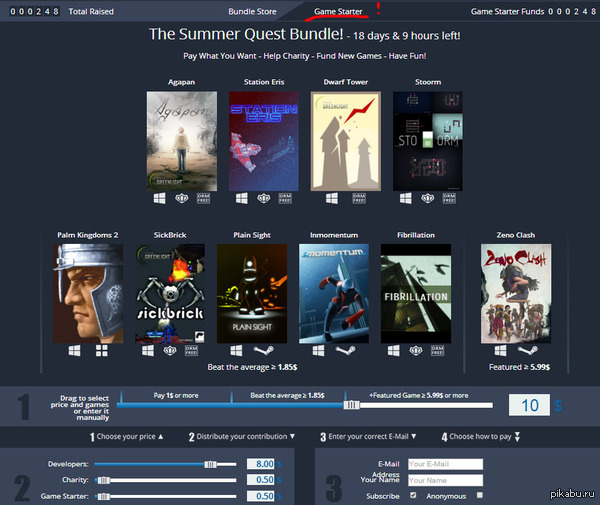
Task: Click the Beat the average ≥ 1.85$ caption under games
Action: pos(252,367)
